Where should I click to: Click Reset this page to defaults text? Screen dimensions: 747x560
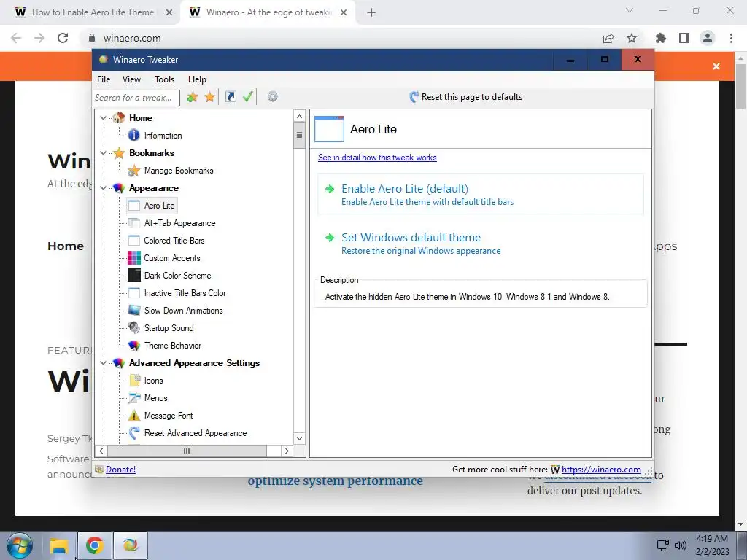click(472, 97)
